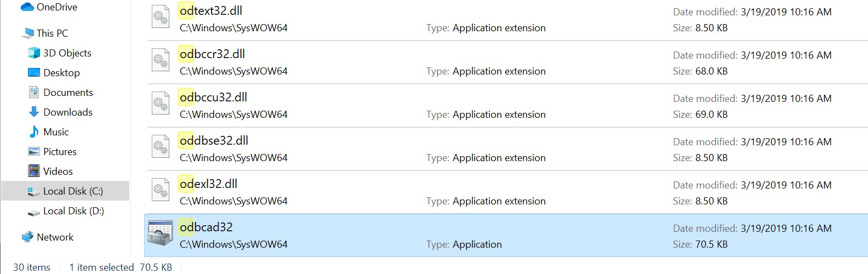Select the odtext32.dll gear file icon
868x274 pixels.
(x=161, y=16)
